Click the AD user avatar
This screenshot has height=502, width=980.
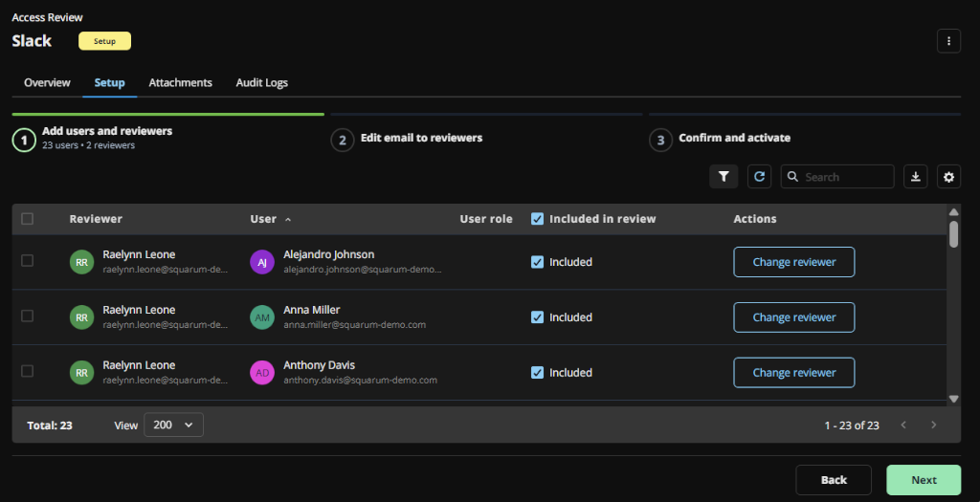pyautogui.click(x=262, y=373)
